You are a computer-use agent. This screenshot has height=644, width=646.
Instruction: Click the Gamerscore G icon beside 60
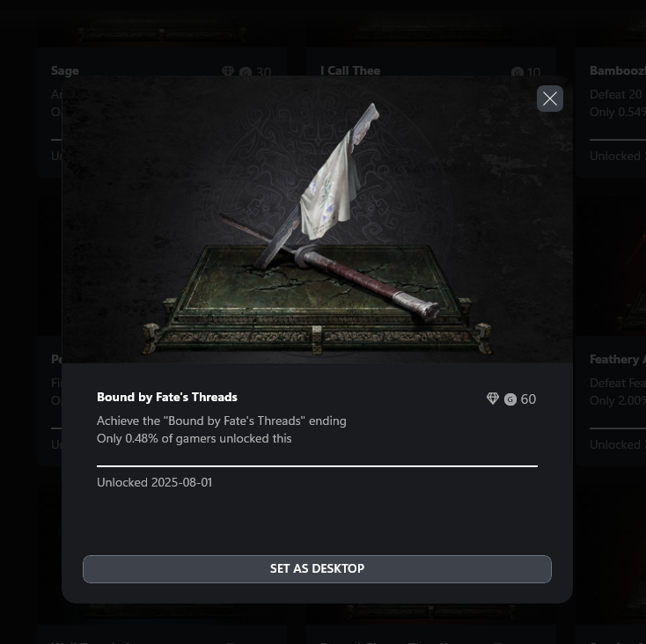(510, 399)
